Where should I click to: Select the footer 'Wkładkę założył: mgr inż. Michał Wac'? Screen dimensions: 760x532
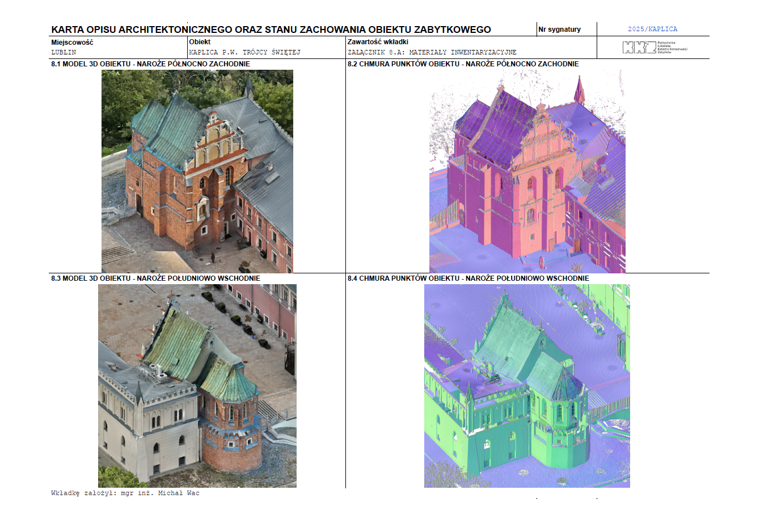(125, 493)
